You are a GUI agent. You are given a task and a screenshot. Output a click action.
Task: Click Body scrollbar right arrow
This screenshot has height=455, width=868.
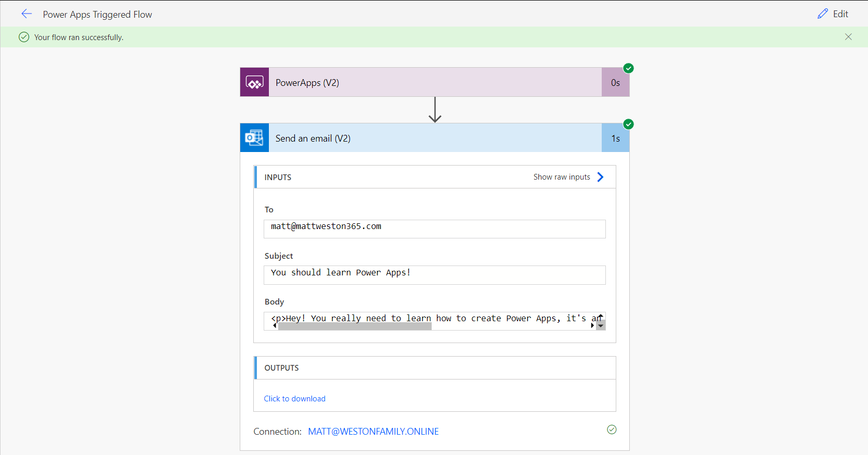click(592, 325)
